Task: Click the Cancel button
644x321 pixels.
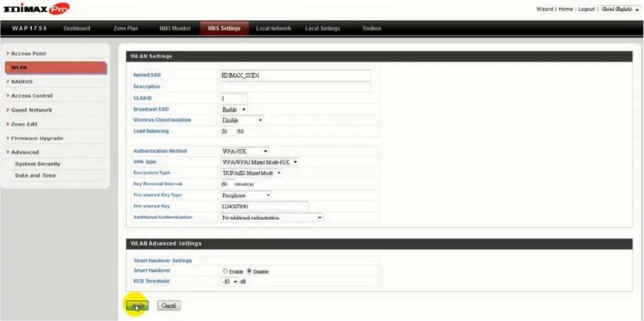Action: click(169, 306)
